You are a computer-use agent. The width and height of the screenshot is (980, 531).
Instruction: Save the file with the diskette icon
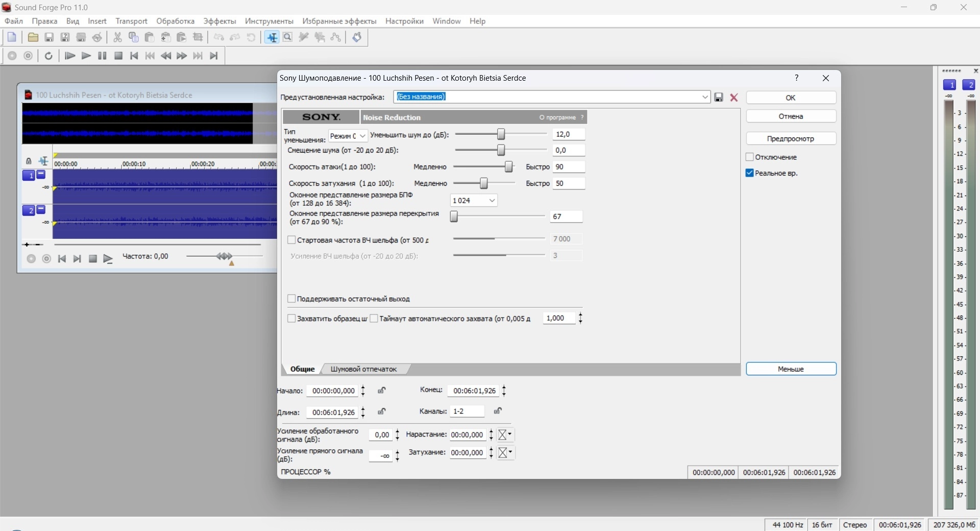pyautogui.click(x=49, y=37)
